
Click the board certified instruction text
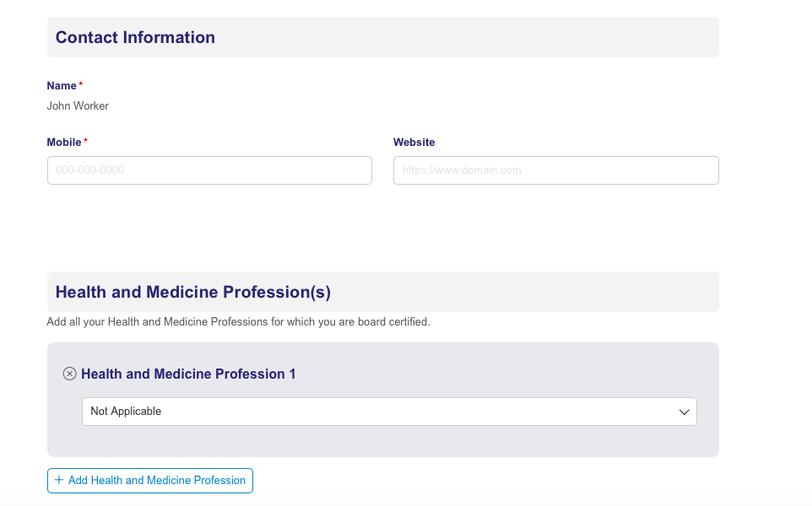238,322
